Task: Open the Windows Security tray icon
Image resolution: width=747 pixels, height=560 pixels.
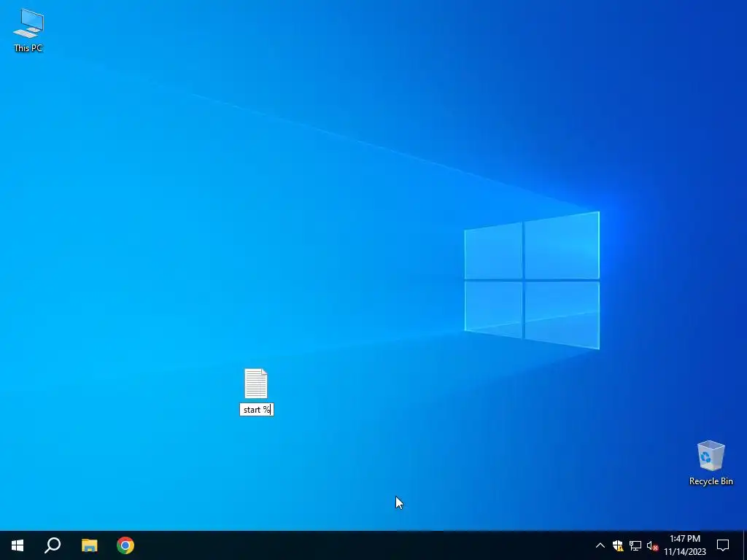Action: (618, 545)
